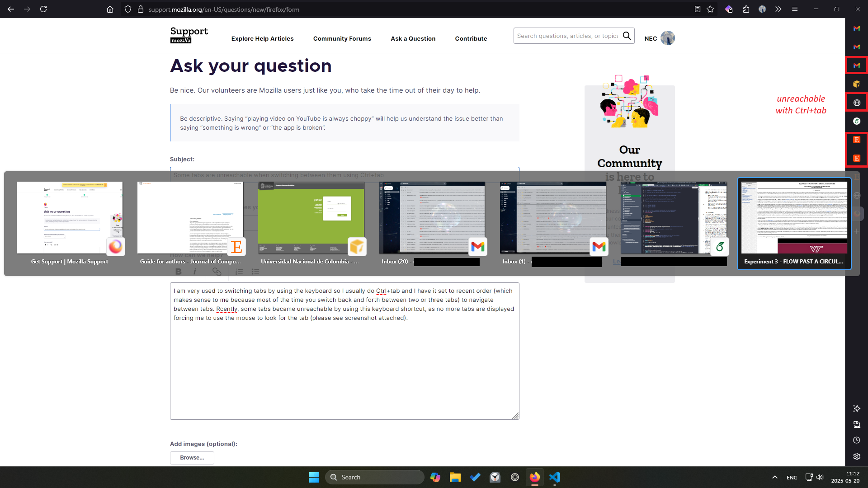The width and height of the screenshot is (868, 488).
Task: Open History panel clock icon in sidebar
Action: coord(857,440)
